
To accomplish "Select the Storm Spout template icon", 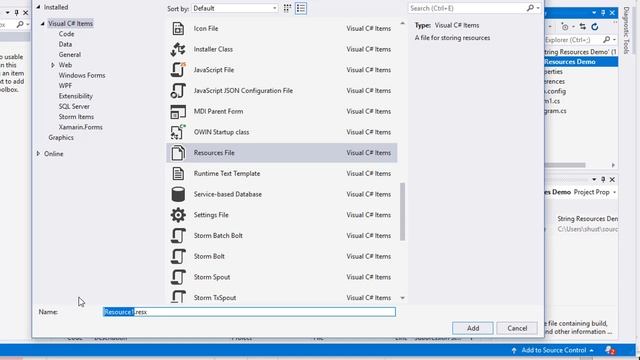I will 178,277.
